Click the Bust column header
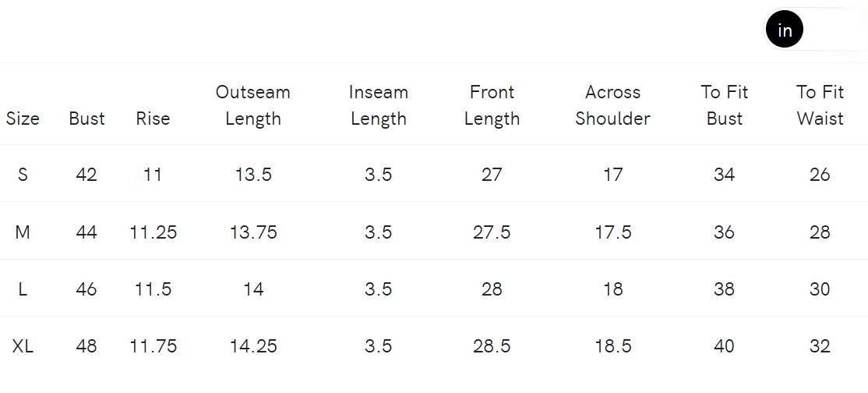 coord(86,119)
